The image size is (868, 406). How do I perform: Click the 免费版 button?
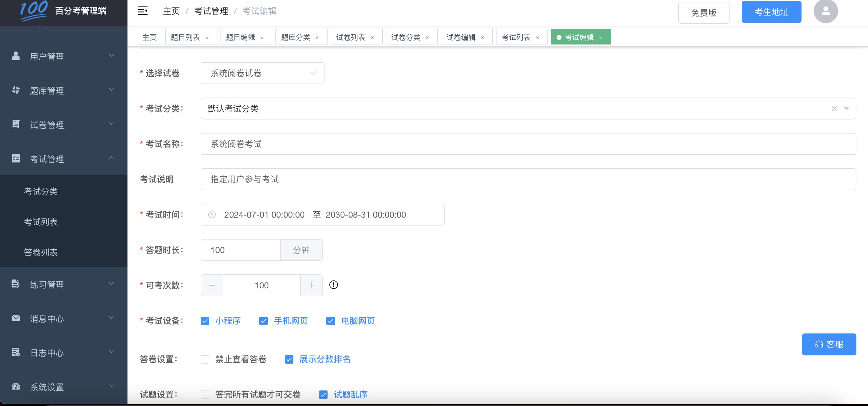[x=704, y=13]
